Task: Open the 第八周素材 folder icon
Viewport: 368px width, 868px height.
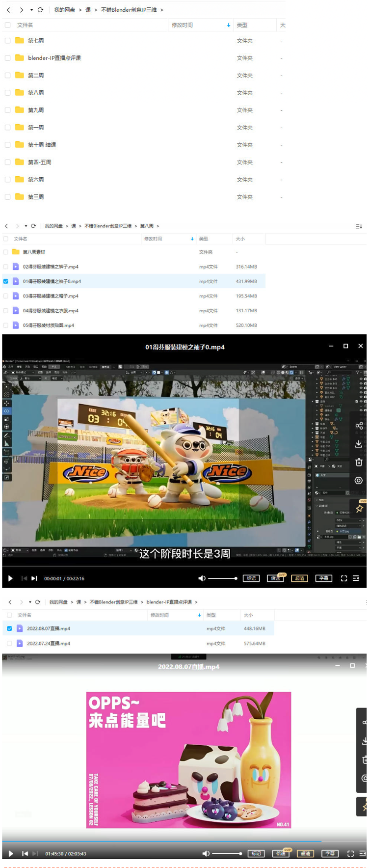Action: click(x=16, y=252)
